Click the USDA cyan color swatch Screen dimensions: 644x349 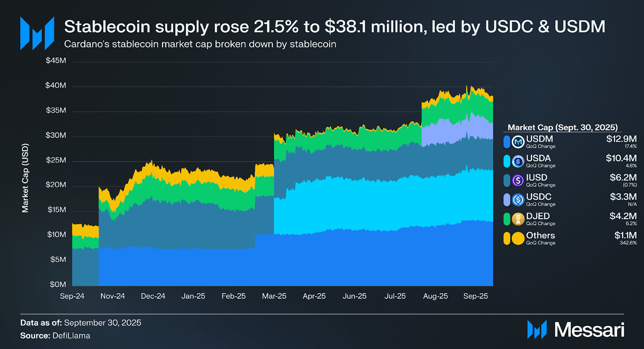507,161
